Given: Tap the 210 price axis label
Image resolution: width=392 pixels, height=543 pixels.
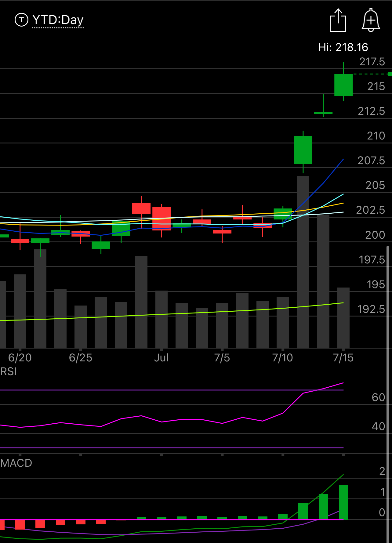Looking at the screenshot, I should click(376, 136).
